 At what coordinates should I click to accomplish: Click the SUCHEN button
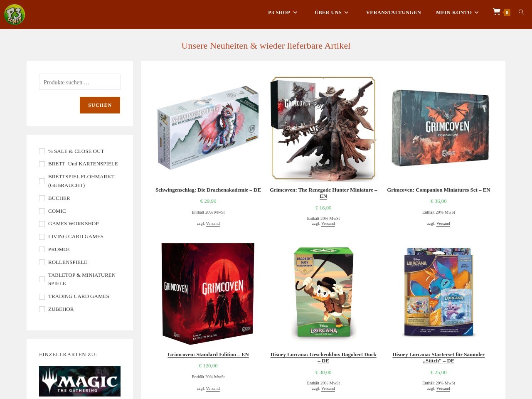tap(100, 105)
